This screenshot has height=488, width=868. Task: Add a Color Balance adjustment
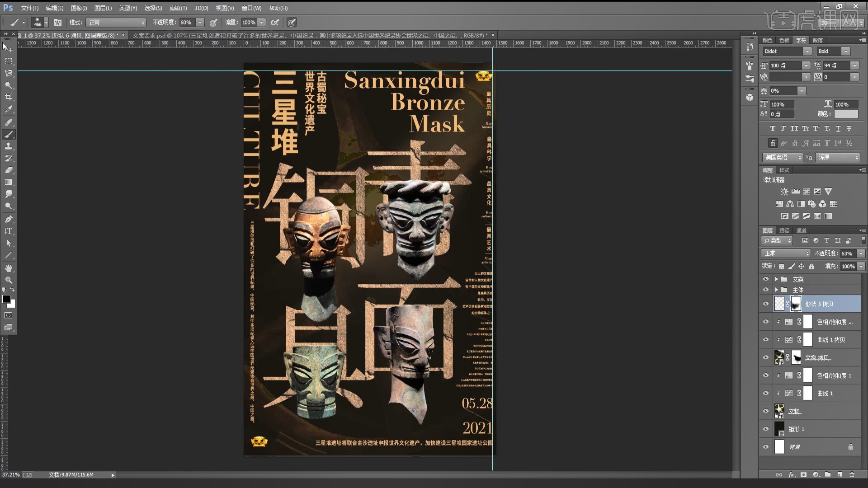point(790,204)
